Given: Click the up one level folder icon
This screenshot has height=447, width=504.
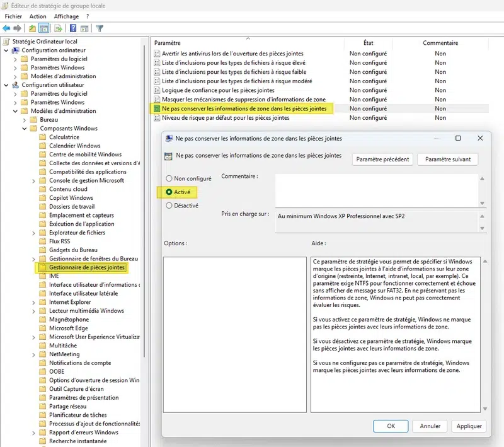Looking at the screenshot, I should click(32, 28).
